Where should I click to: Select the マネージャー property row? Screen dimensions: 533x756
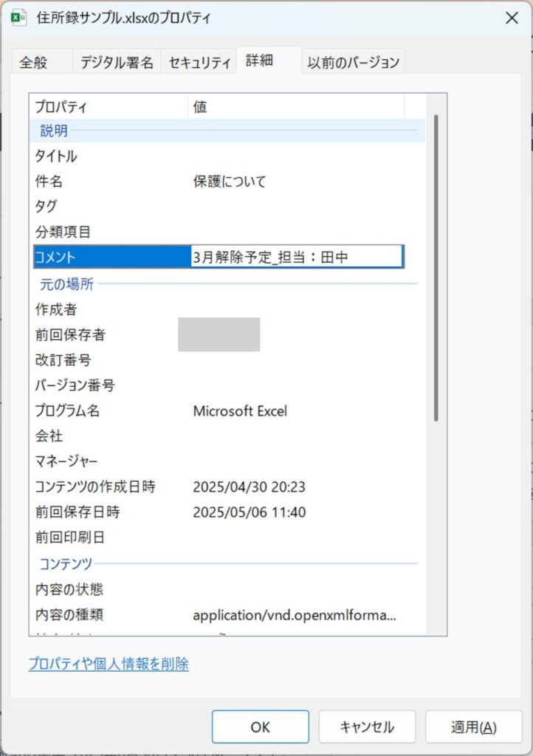click(x=227, y=461)
